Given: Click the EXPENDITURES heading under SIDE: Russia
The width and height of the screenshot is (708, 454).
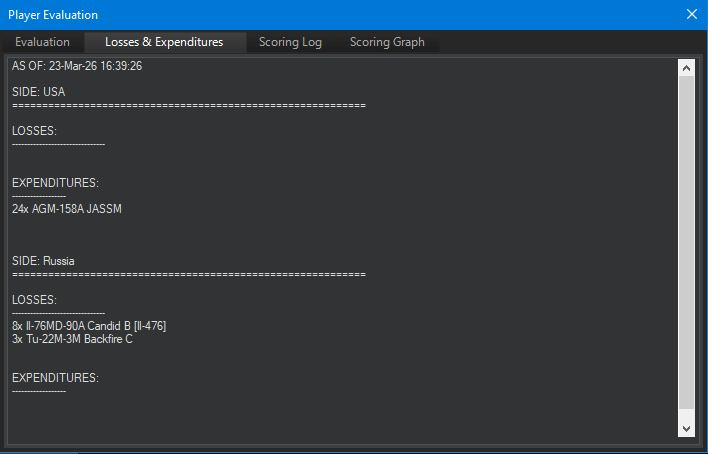Looking at the screenshot, I should coord(55,378).
